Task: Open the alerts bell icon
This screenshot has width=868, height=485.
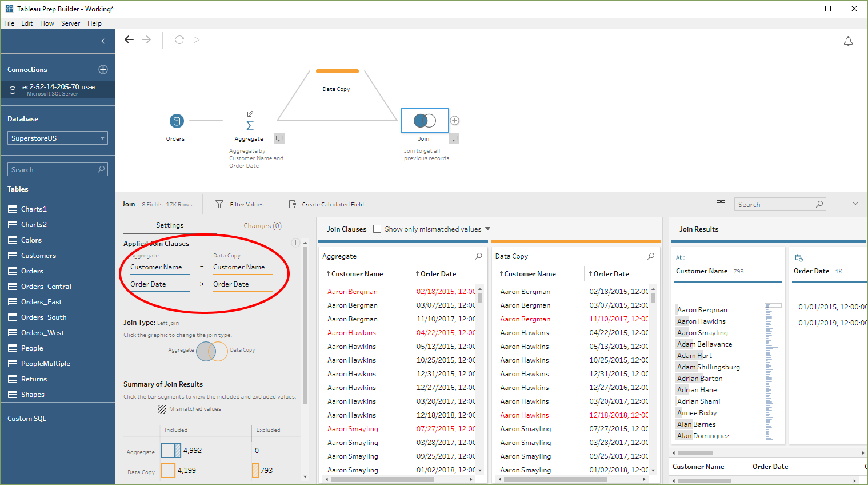Action: [848, 41]
